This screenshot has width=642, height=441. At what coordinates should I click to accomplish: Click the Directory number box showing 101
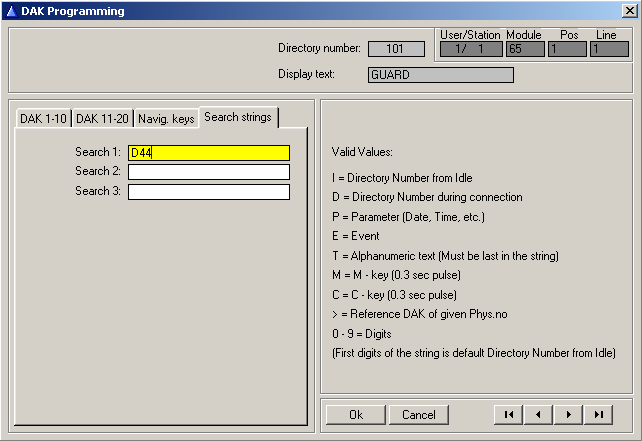point(396,49)
